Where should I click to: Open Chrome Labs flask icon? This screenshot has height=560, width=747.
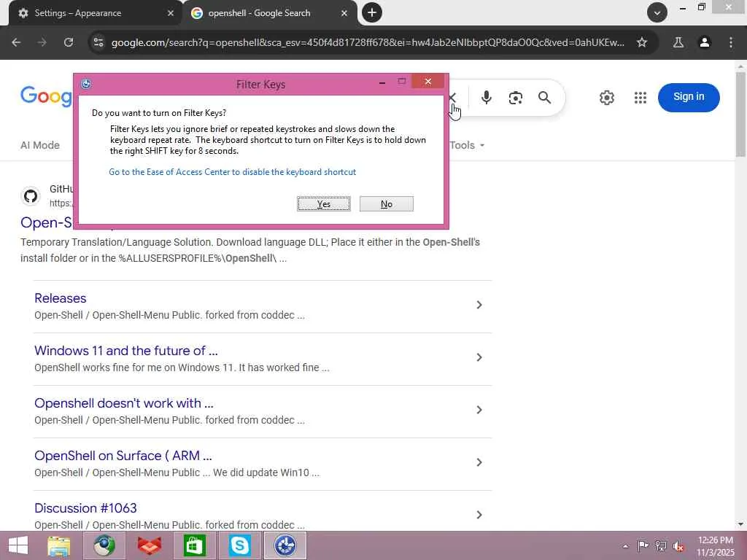coord(678,42)
